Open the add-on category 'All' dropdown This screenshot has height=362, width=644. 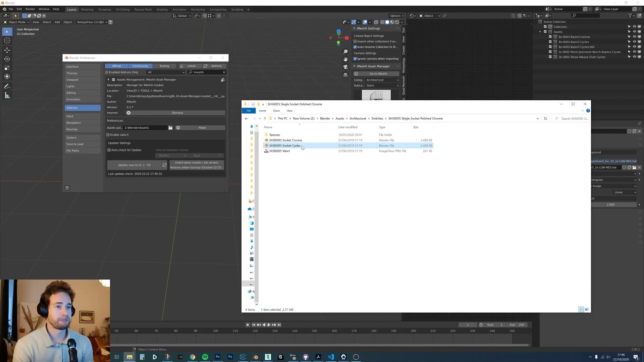tap(166, 72)
